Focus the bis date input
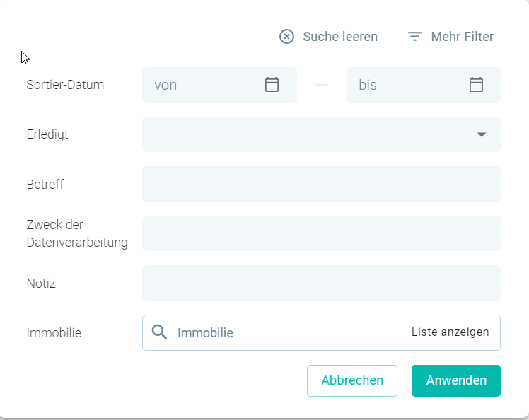Screen dimensions: 529x420 pos(424,85)
